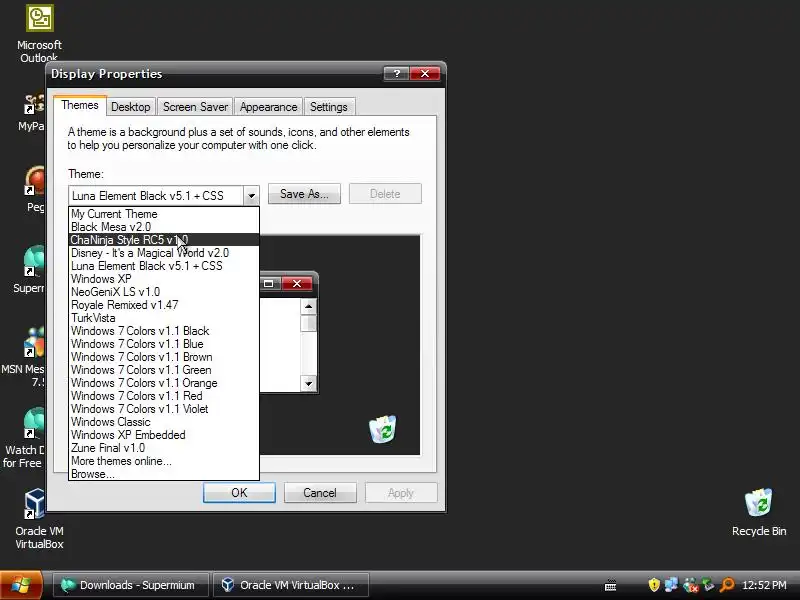The height and width of the screenshot is (600, 800).
Task: Choose Black Mesa v2.0 theme
Action: [x=164, y=227]
